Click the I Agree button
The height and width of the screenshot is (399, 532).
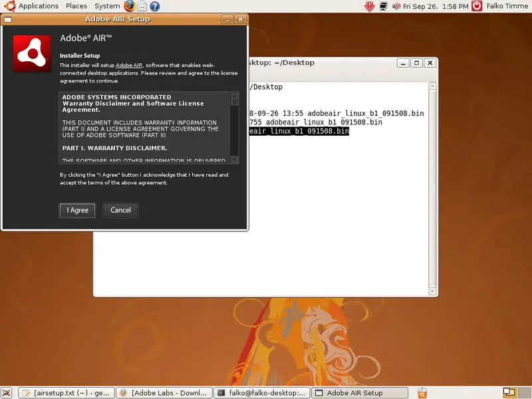click(77, 210)
